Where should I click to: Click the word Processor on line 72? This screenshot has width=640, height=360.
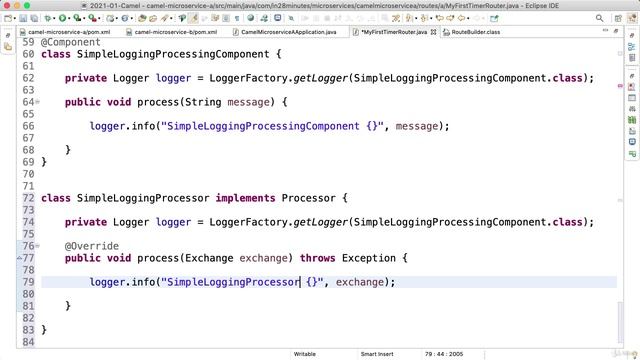308,198
